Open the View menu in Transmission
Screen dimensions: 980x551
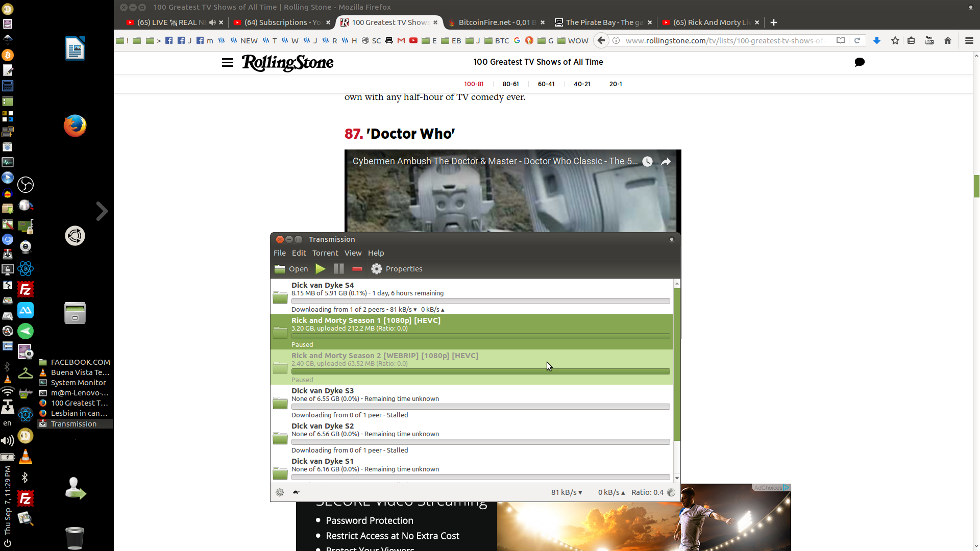click(x=353, y=253)
